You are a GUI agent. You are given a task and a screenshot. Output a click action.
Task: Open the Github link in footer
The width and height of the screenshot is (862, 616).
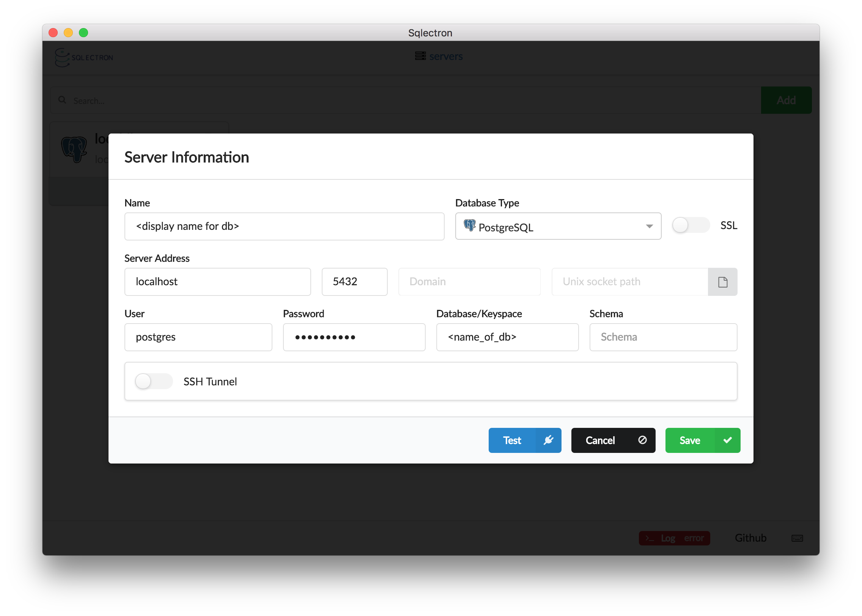click(750, 538)
